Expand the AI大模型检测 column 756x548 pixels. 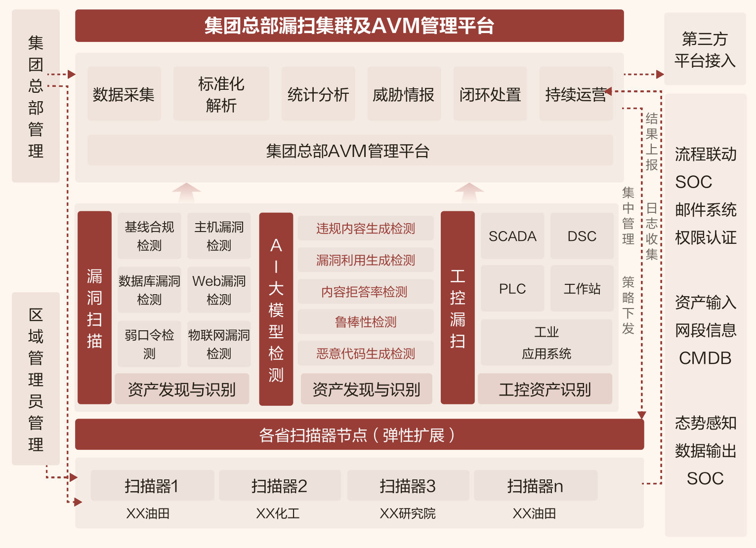point(276,309)
